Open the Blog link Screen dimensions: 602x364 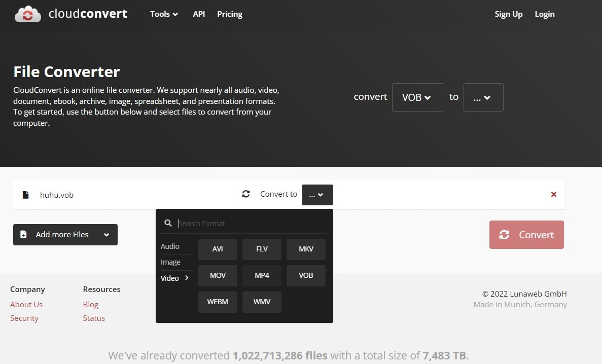[x=91, y=305]
